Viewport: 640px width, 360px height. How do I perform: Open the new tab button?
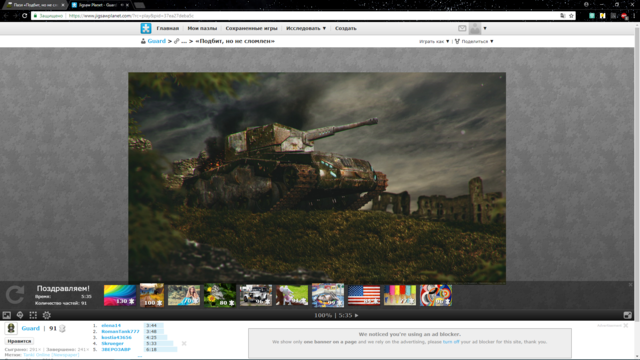coord(139,5)
